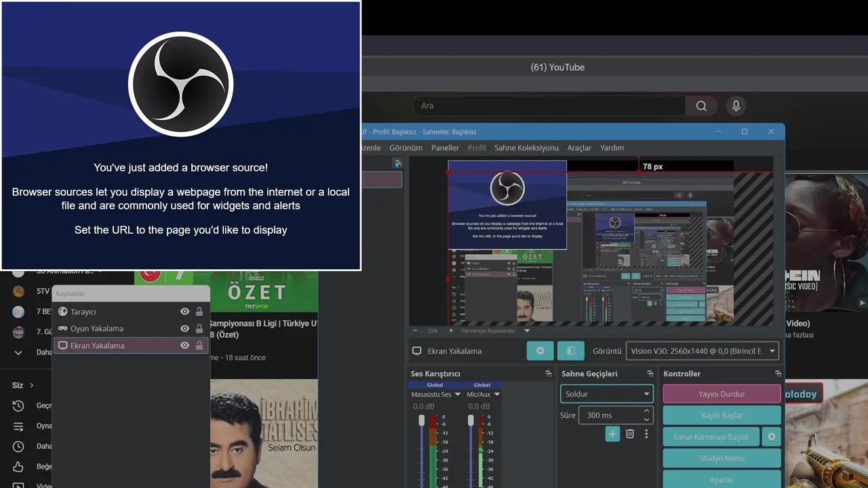Open the Sahne Koleksiyonu menu
The height and width of the screenshot is (488, 868).
(526, 148)
